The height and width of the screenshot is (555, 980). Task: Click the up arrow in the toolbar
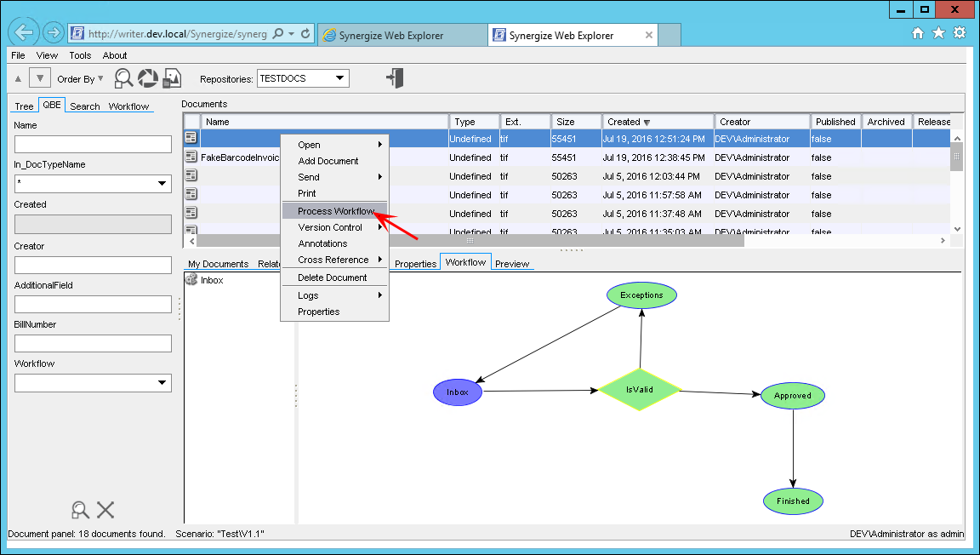(x=18, y=79)
